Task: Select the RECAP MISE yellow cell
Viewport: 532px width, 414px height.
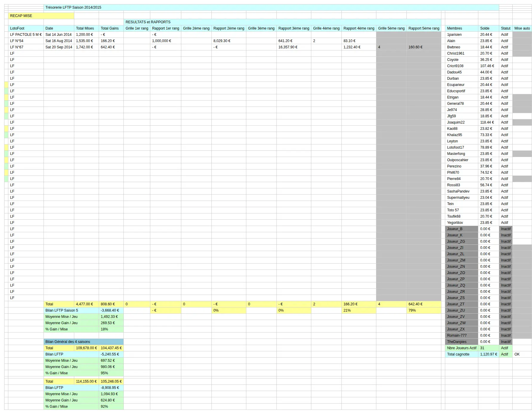Action: tap(41, 16)
